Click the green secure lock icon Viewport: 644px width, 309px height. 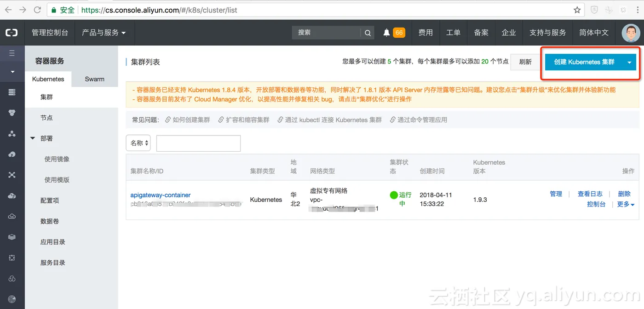tap(54, 10)
